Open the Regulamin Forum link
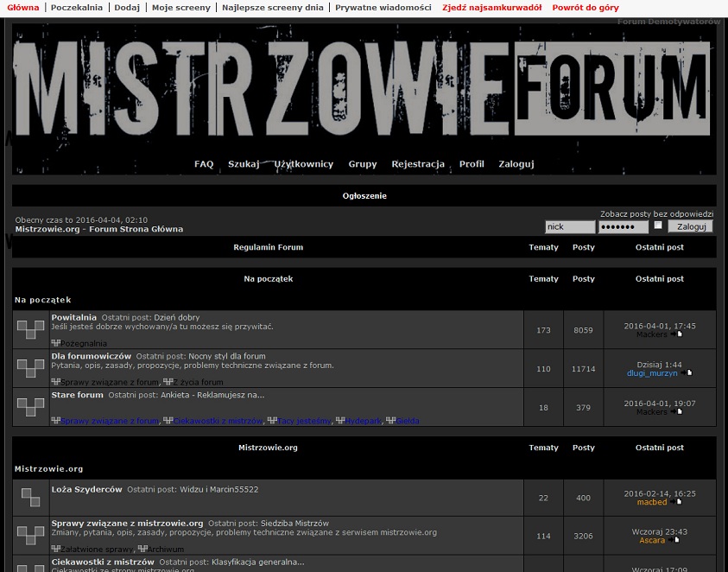 (268, 247)
